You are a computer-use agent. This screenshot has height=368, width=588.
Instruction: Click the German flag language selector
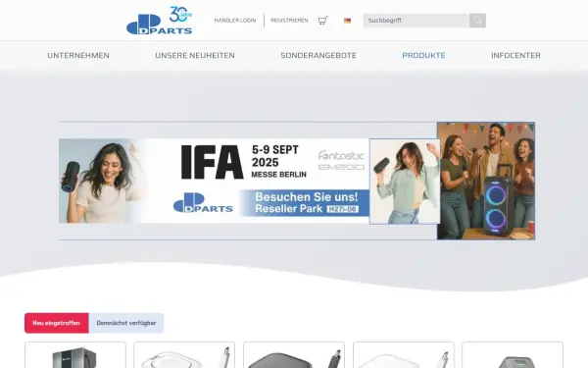click(x=347, y=21)
